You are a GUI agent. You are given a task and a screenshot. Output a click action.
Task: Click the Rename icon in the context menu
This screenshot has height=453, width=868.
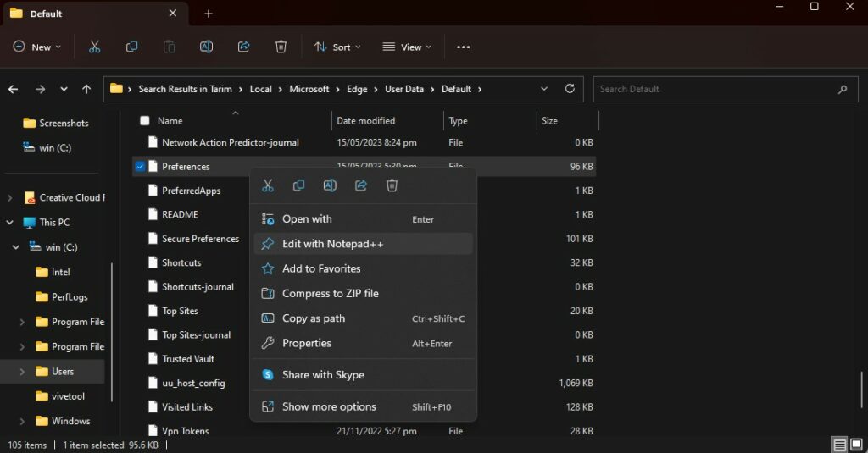point(330,185)
